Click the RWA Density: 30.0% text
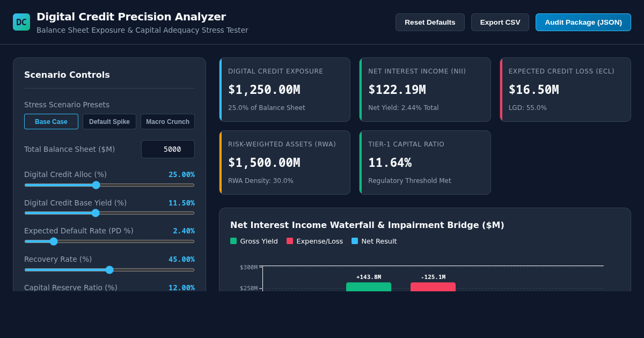Screen dimensions: 644x338 point(261,181)
